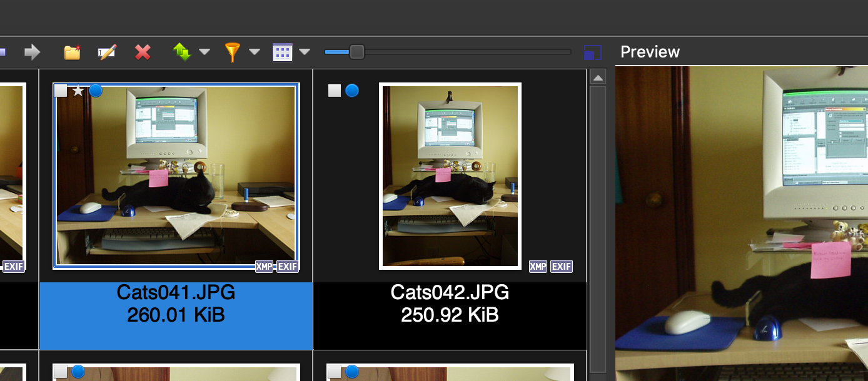Click the XMP badge on Cats042.JPG
This screenshot has height=381, width=868.
point(538,267)
